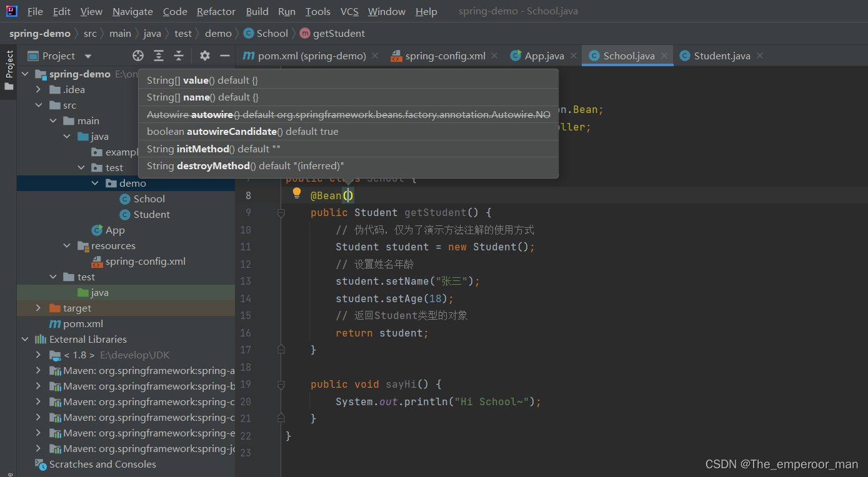Collapse the resources folder
Viewport: 868px width, 477px height.
[x=67, y=246]
